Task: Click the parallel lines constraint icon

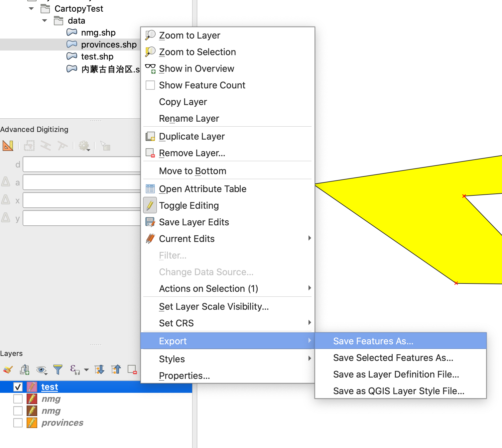Action: (x=46, y=146)
